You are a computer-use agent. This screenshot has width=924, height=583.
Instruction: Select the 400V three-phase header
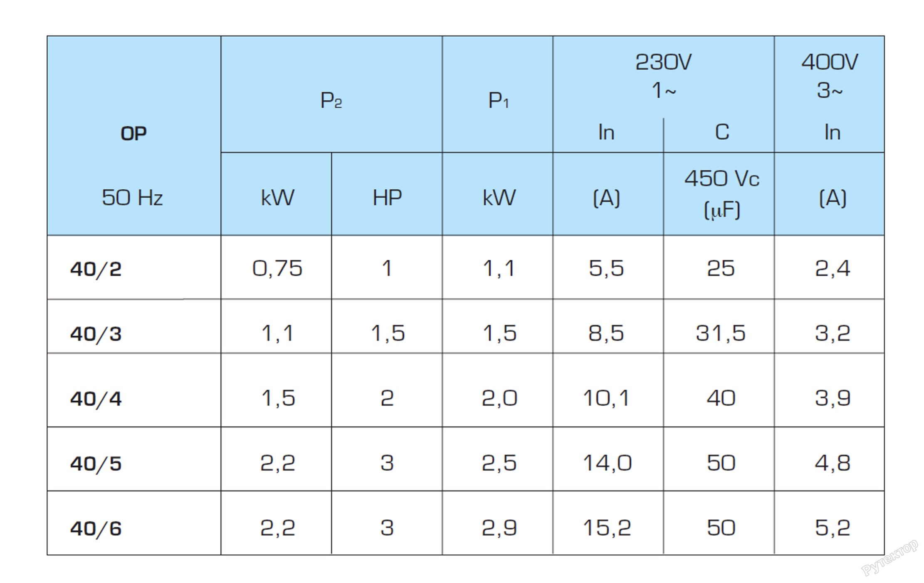[829, 76]
